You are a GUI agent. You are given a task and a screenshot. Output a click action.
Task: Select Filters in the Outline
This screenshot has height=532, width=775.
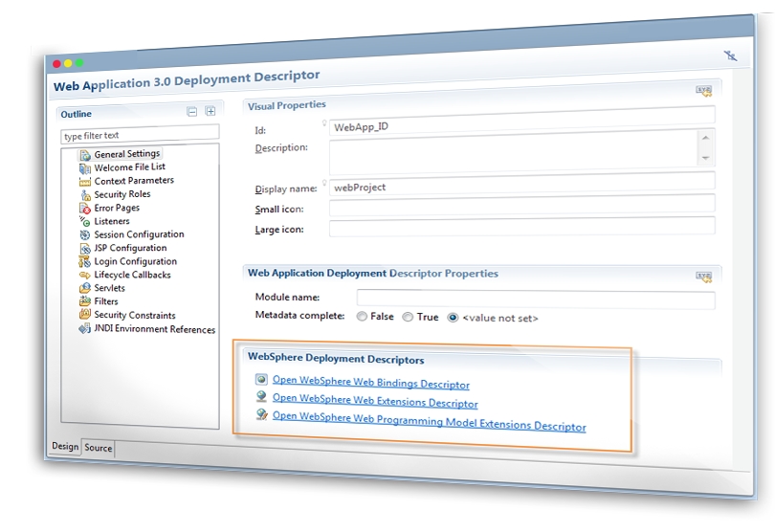[106, 301]
